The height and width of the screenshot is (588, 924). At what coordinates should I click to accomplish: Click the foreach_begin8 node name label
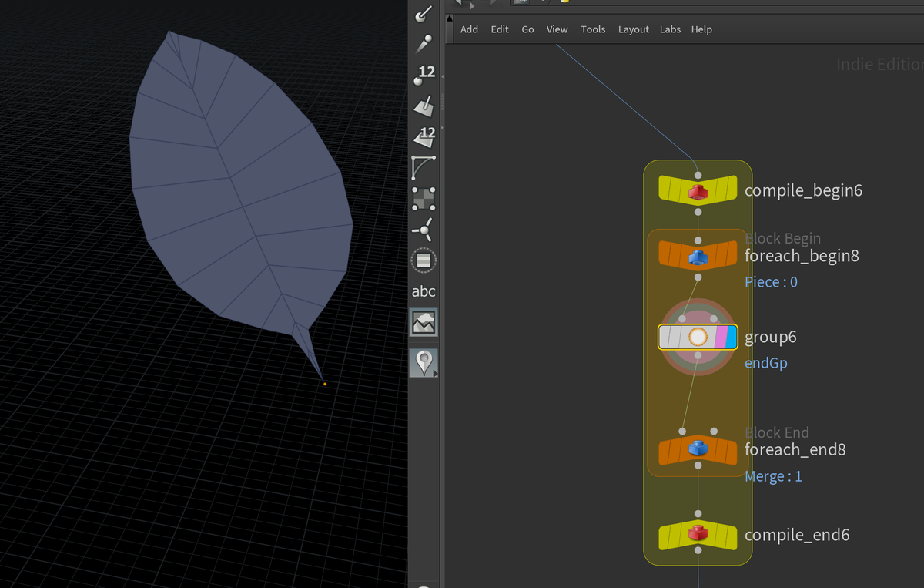coord(802,255)
